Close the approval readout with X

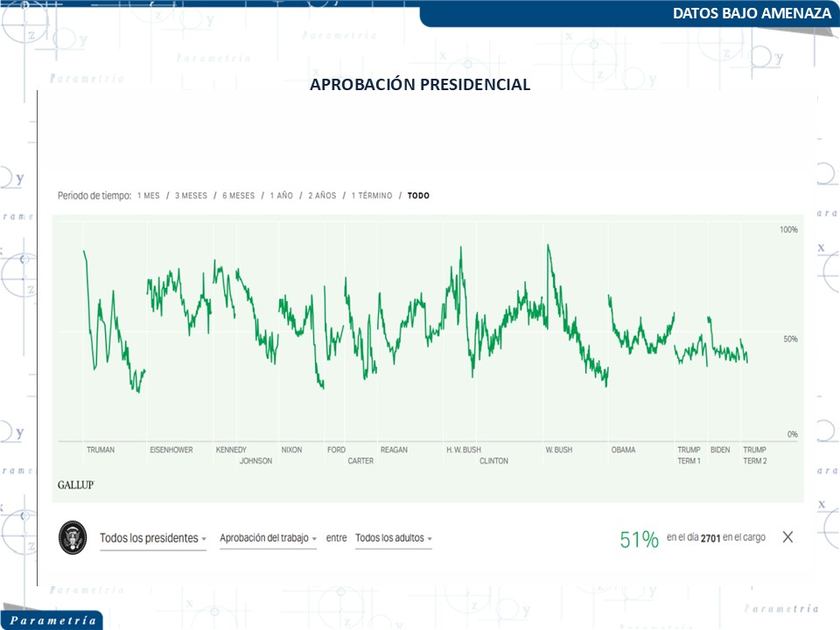click(787, 537)
